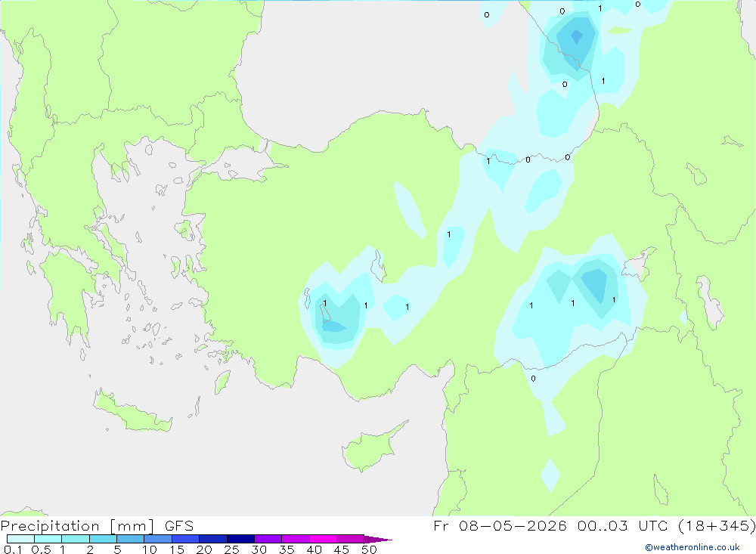This screenshot has width=756, height=554.
Task: Select the 0.5–1 mm legend color box
Action: (48, 539)
